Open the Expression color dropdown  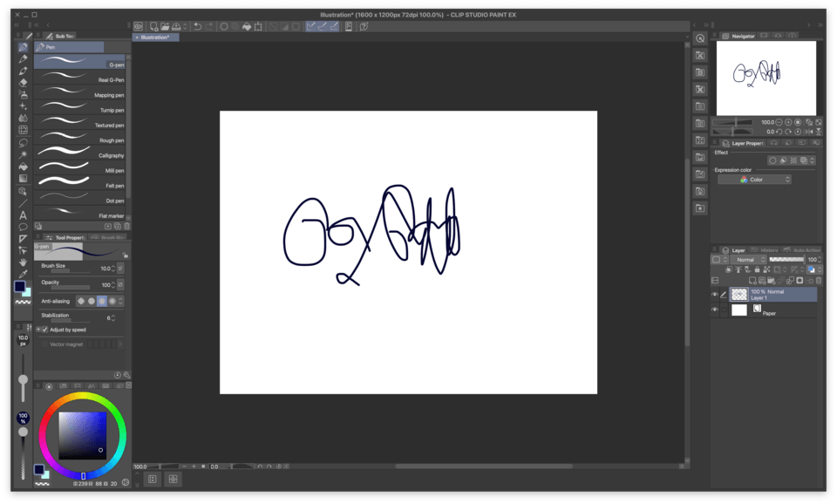click(x=754, y=180)
